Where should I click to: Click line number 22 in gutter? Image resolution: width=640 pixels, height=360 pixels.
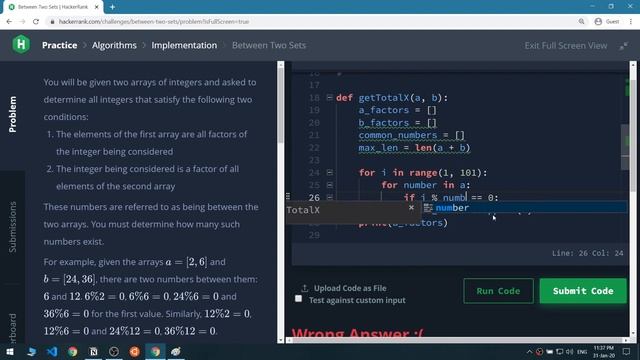(314, 148)
